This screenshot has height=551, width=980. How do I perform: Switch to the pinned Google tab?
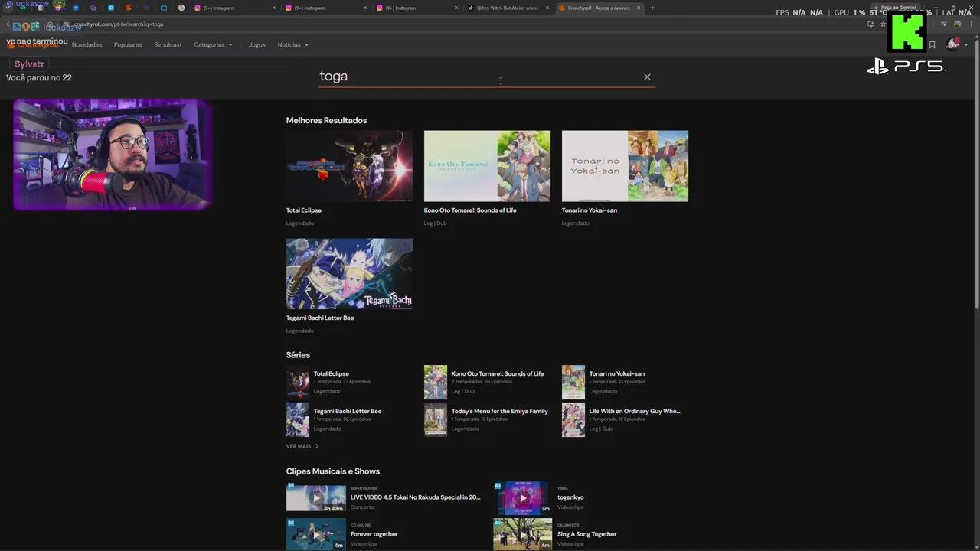pos(181,8)
